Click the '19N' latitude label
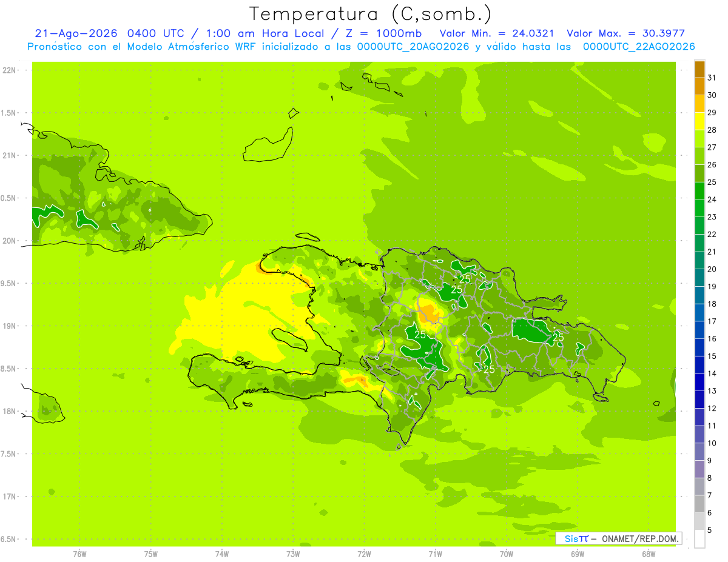This screenshot has width=728, height=562. pyautogui.click(x=8, y=326)
